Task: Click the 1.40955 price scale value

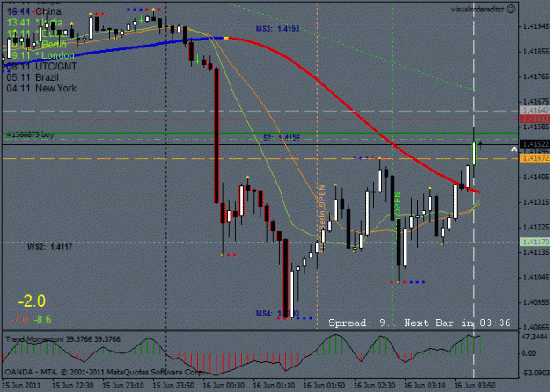Action: (536, 302)
